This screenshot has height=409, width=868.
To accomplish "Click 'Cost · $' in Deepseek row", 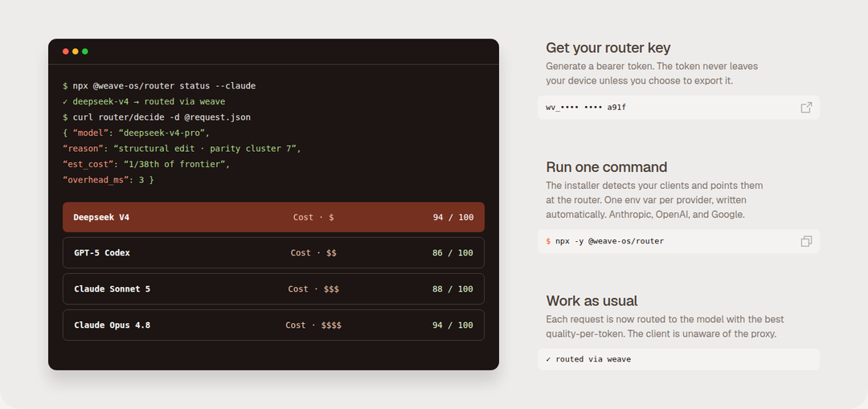I will coord(313,218).
